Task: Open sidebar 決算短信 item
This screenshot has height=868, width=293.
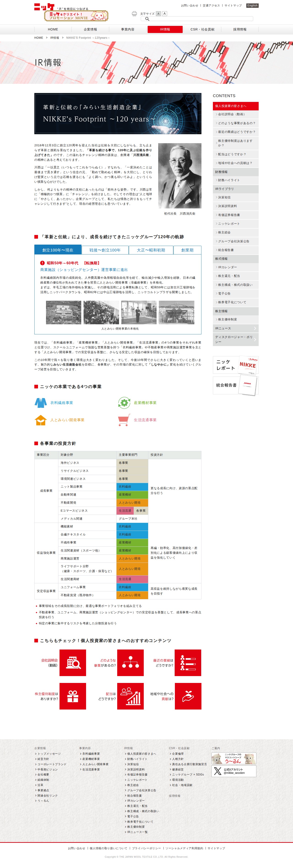Action: click(236, 197)
